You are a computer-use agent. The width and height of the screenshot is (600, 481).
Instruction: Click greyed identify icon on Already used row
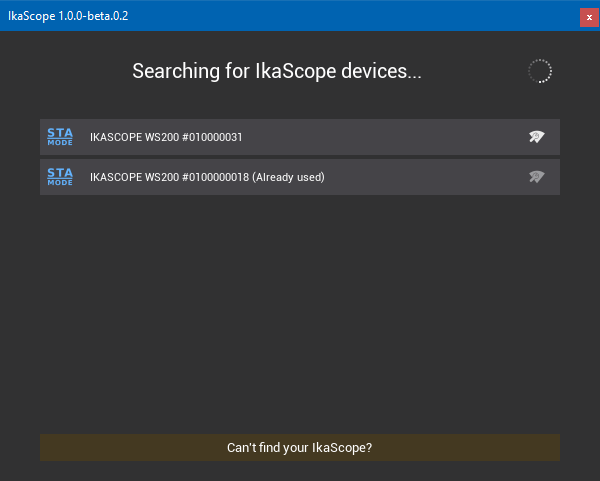tap(536, 176)
